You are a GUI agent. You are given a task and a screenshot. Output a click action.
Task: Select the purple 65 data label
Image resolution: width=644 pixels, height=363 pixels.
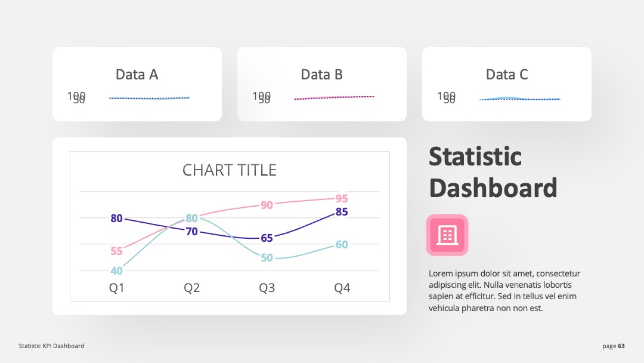point(267,238)
